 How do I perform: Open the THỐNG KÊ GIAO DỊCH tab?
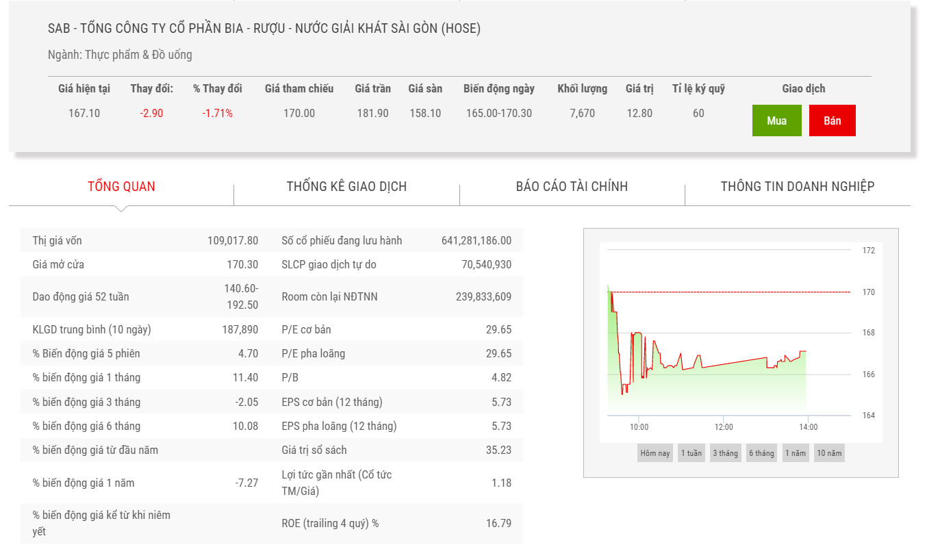pos(346,186)
